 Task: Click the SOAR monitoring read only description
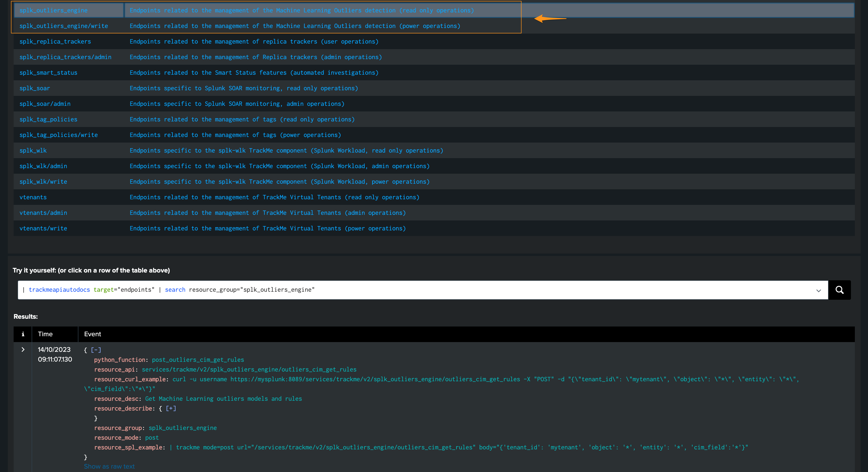244,88
